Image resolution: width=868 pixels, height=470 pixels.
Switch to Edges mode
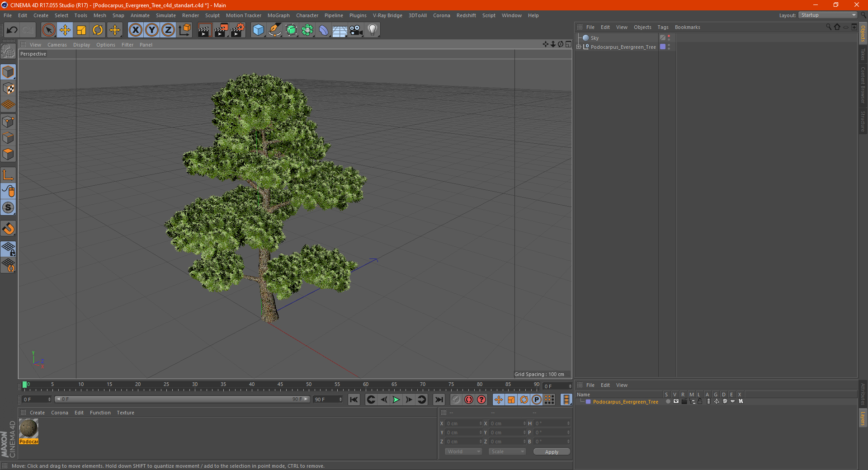(8, 138)
